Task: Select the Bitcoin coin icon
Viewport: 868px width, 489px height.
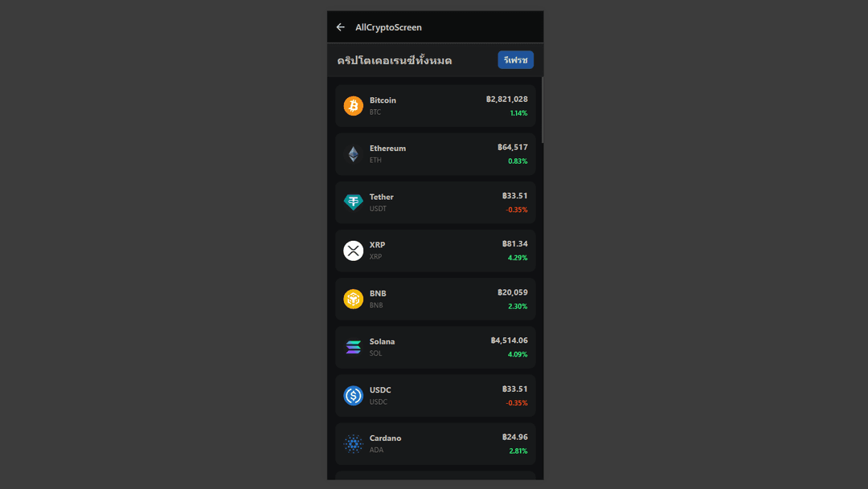Action: click(354, 105)
